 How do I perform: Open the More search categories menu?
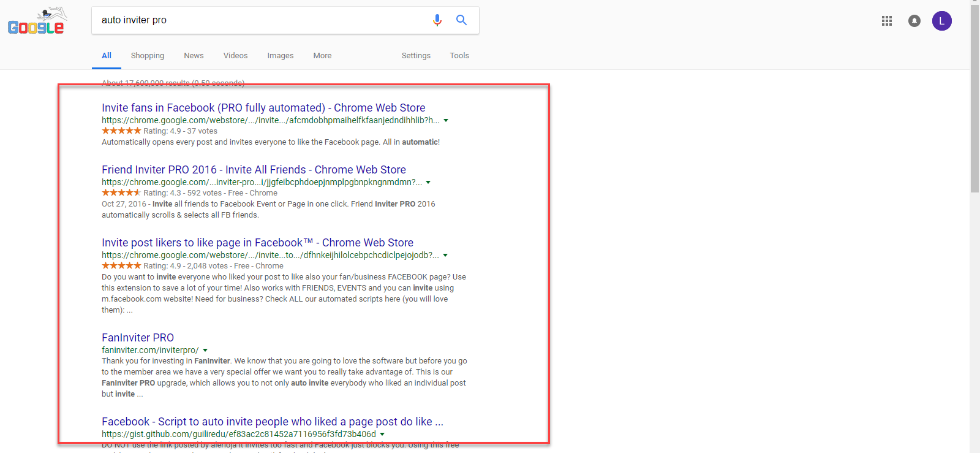pos(322,56)
